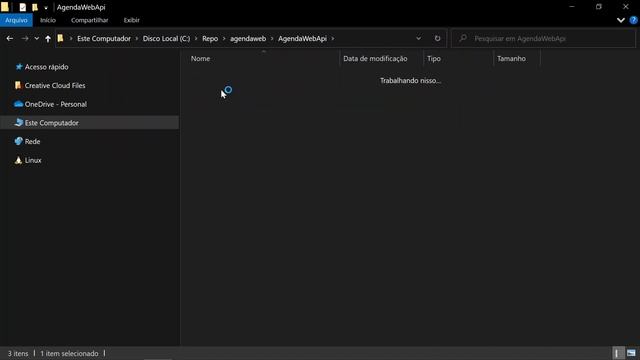Open the Compartilhar ribbon tab
Screen dimensions: 640x360
coord(89,20)
